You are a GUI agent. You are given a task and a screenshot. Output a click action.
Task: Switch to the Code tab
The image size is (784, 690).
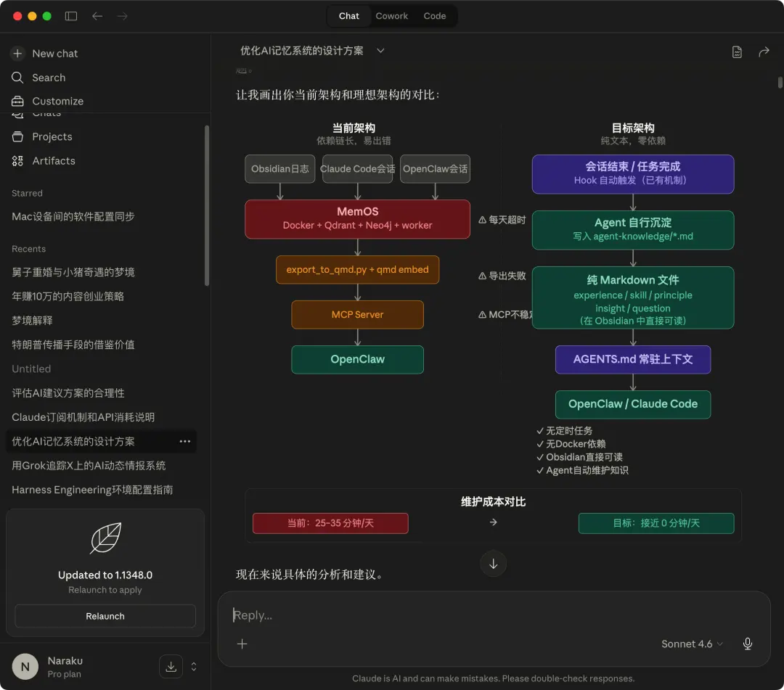(435, 16)
